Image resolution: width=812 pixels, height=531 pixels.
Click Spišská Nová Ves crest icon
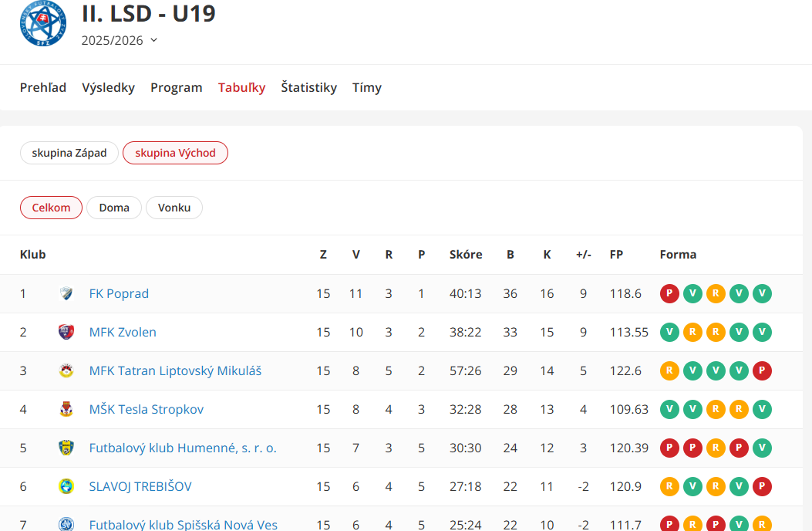[66, 524]
